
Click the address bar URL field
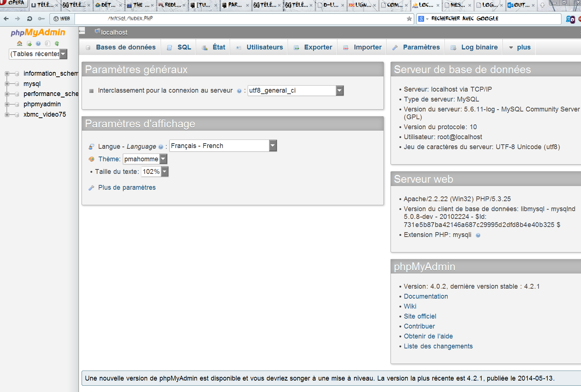[240, 18]
